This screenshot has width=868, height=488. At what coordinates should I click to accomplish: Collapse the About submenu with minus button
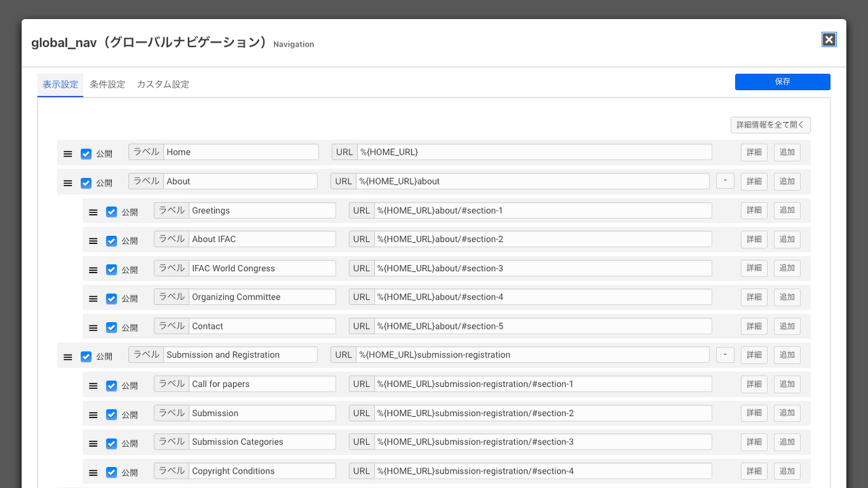[725, 181]
